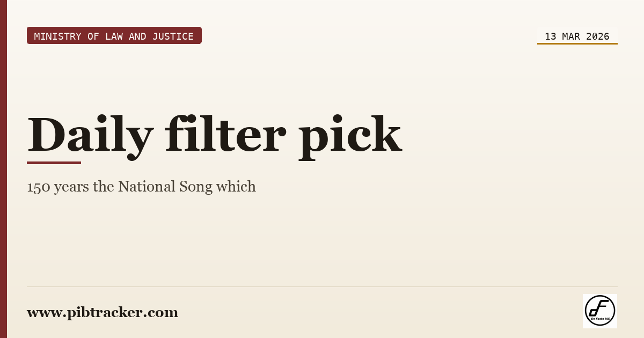Open the www.pibtracker.com link
The image size is (644, 338).
103,312
